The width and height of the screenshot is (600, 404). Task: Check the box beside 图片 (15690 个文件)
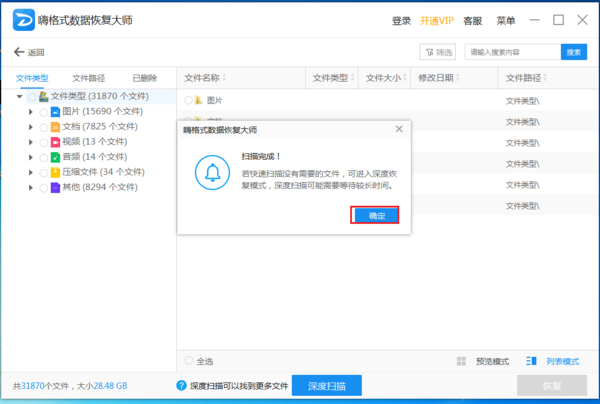(x=43, y=112)
